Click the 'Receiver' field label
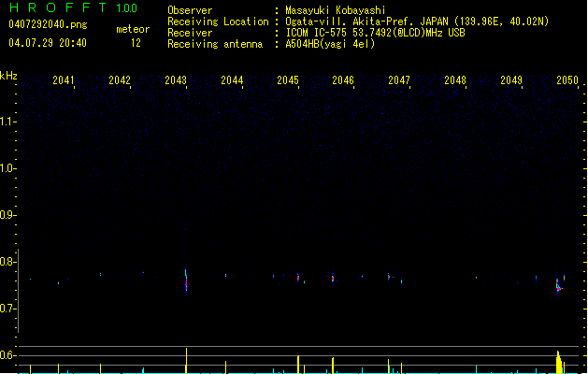 click(190, 33)
